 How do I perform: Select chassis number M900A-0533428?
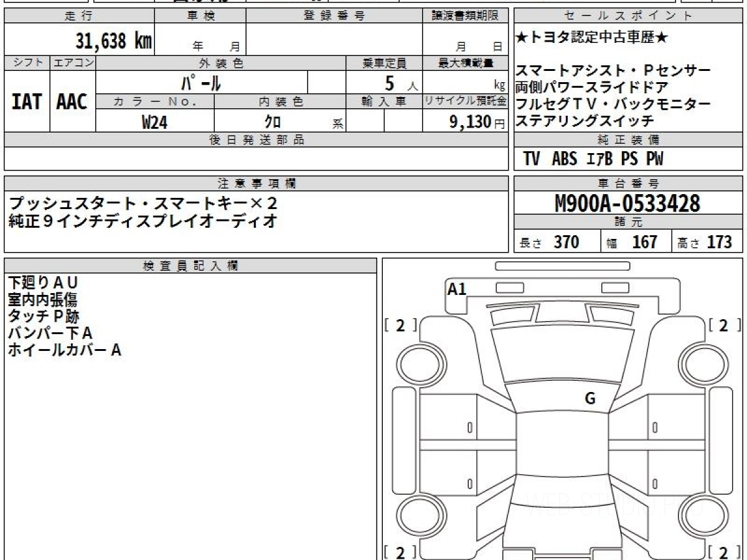point(628,203)
